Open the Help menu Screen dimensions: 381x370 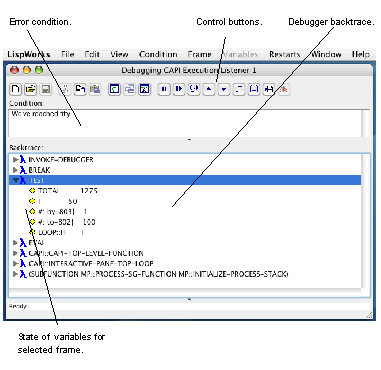click(x=361, y=54)
